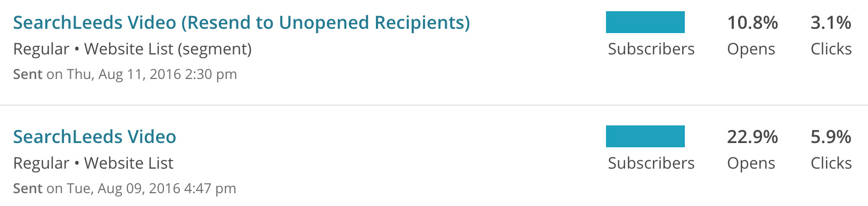Click the Opens label under 22.9%
This screenshot has width=868, height=206.
pyautogui.click(x=751, y=163)
